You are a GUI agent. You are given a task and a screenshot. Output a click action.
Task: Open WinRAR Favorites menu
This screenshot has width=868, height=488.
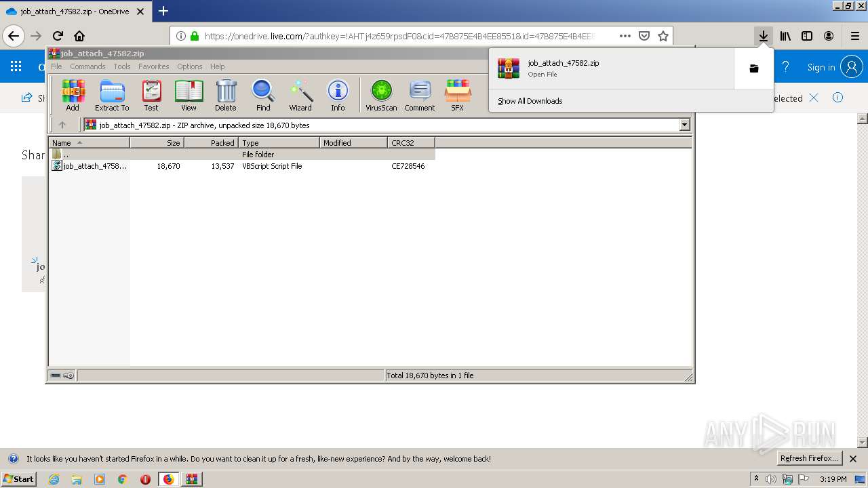154,66
